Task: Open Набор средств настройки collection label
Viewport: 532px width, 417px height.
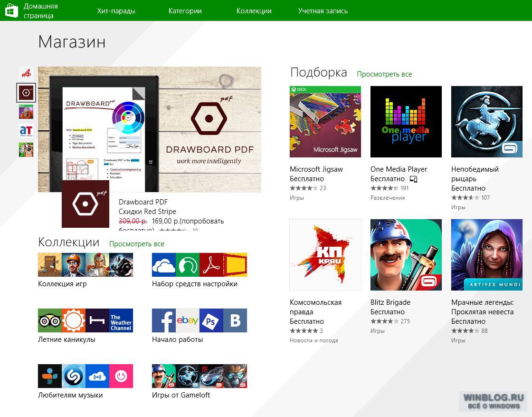Action: pos(194,284)
